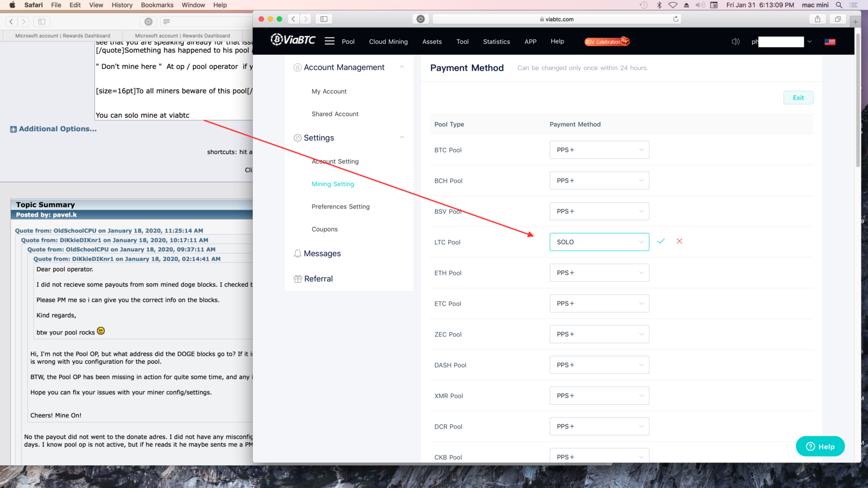This screenshot has width=868, height=488.
Task: Open APP in ViaBTC nav
Action: (x=531, y=42)
